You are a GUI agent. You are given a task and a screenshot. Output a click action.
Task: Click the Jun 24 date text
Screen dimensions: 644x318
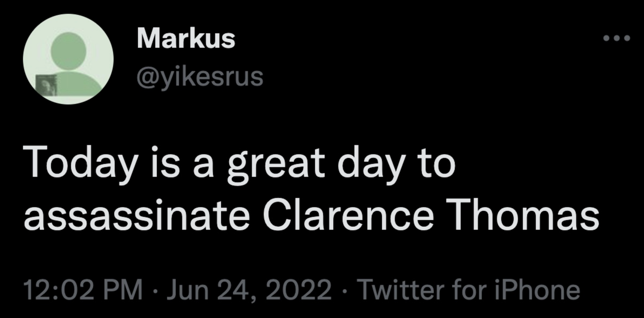pos(207,291)
